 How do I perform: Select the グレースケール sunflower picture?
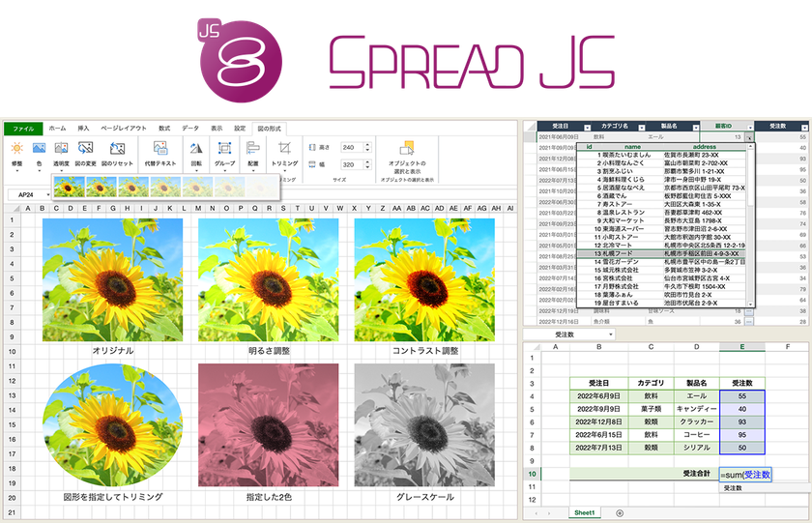click(424, 425)
